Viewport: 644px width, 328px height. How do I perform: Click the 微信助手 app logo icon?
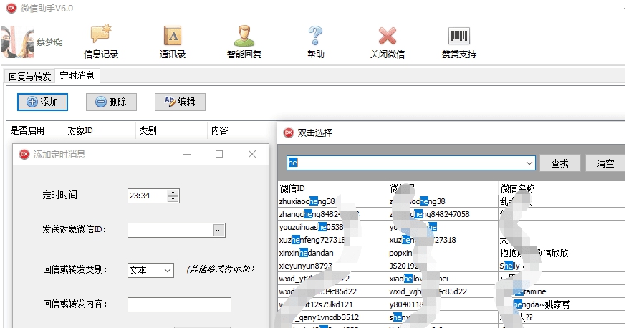11,8
